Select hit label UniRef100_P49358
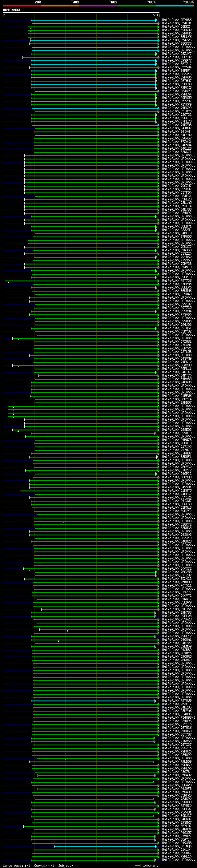 coord(176,843)
